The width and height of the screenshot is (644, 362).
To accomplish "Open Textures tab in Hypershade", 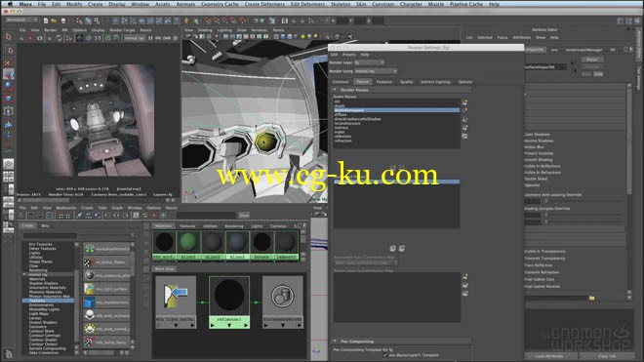I will [x=187, y=226].
